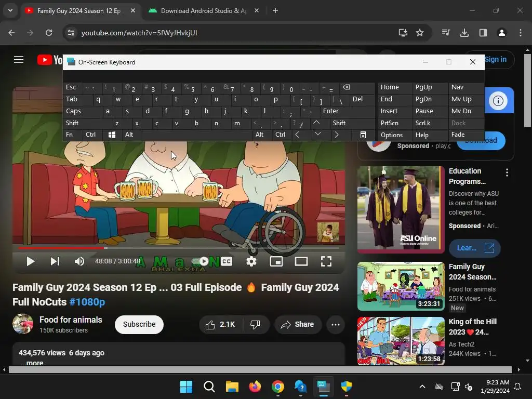This screenshot has height=399, width=532.
Task: Toggle Caps key on On-Screen Keyboard
Action: click(x=83, y=111)
